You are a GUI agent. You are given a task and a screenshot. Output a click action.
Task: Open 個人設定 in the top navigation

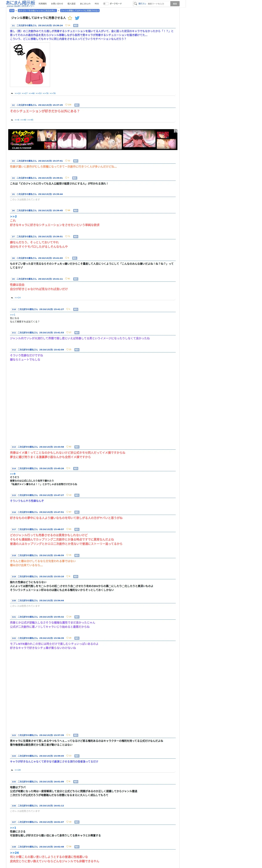tap(71, 4)
